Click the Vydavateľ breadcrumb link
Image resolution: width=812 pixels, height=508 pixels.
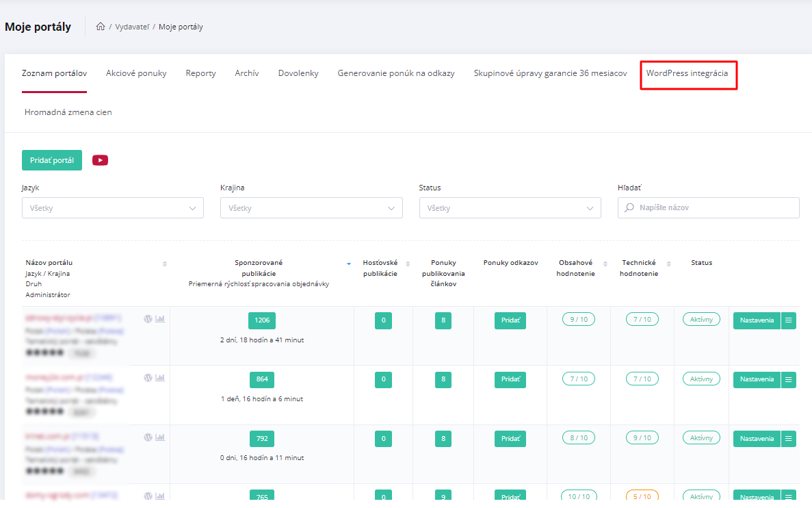point(131,27)
